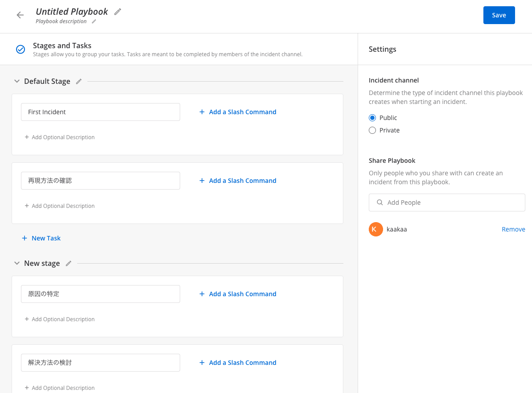
Task: Add Optional Description for 原因の特定
Action: [x=60, y=319]
